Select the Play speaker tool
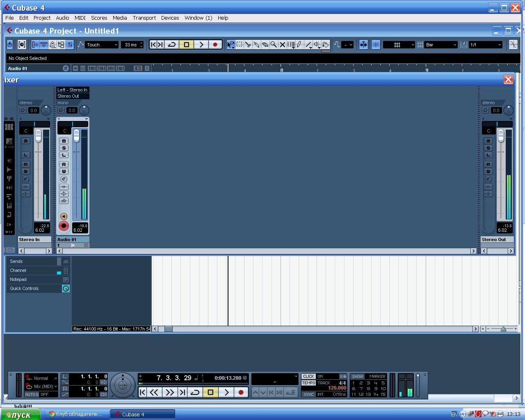The image size is (525, 420). (317, 45)
